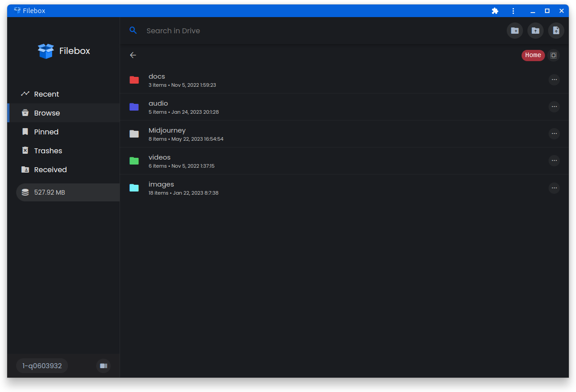Image resolution: width=576 pixels, height=392 pixels.
Task: Upload a file via the file-upload icon
Action: (x=556, y=31)
